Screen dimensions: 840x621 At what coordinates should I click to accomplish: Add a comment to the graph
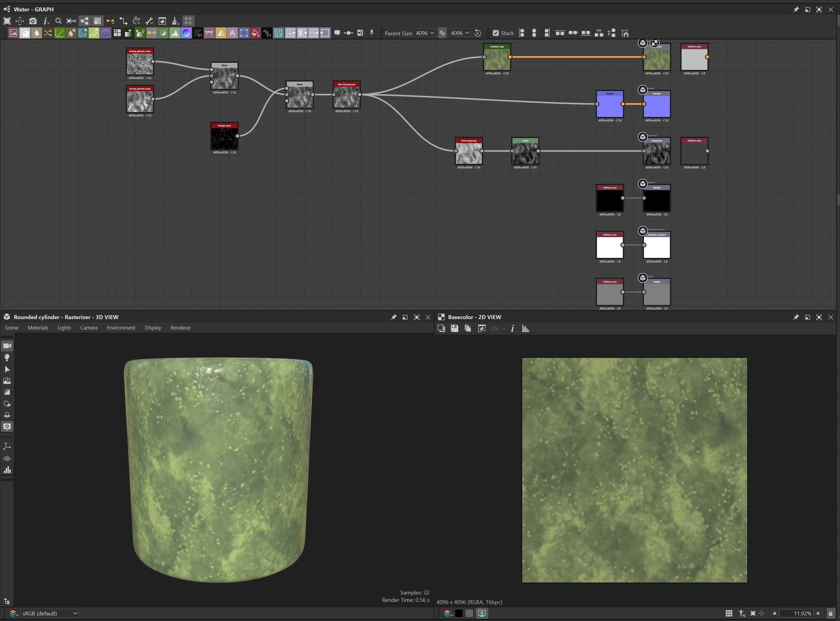click(337, 33)
